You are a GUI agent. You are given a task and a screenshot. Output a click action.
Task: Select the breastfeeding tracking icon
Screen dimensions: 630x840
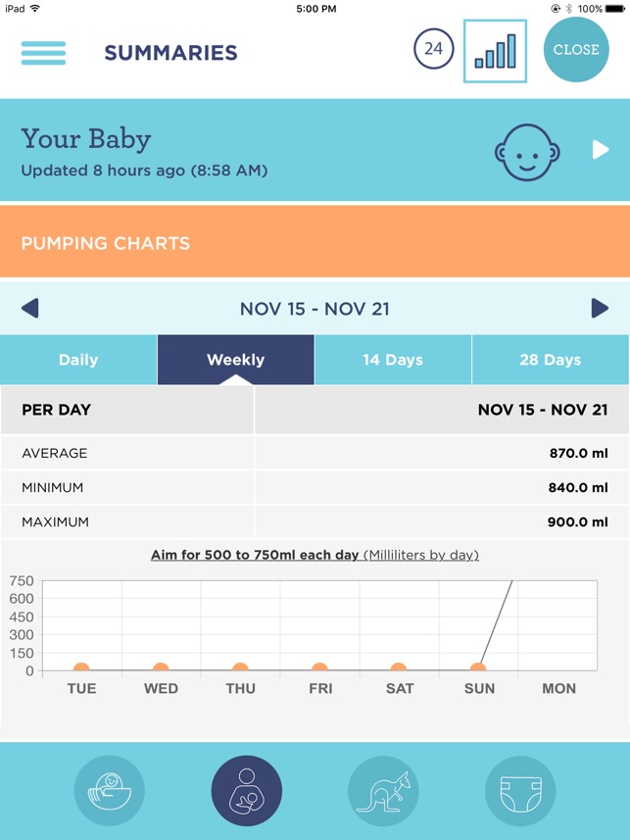[x=246, y=791]
